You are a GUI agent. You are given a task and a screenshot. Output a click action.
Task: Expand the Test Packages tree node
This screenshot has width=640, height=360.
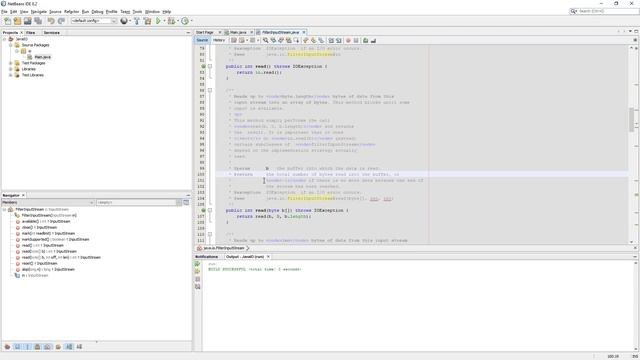tap(11, 63)
